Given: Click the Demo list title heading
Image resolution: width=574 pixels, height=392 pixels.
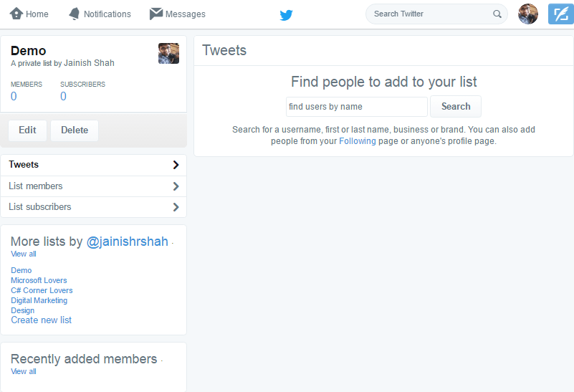Looking at the screenshot, I should (28, 50).
